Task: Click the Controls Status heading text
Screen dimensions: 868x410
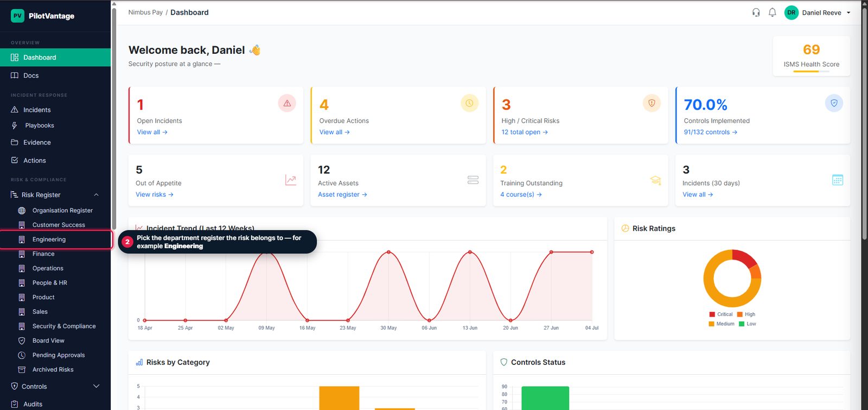Action: pos(538,362)
